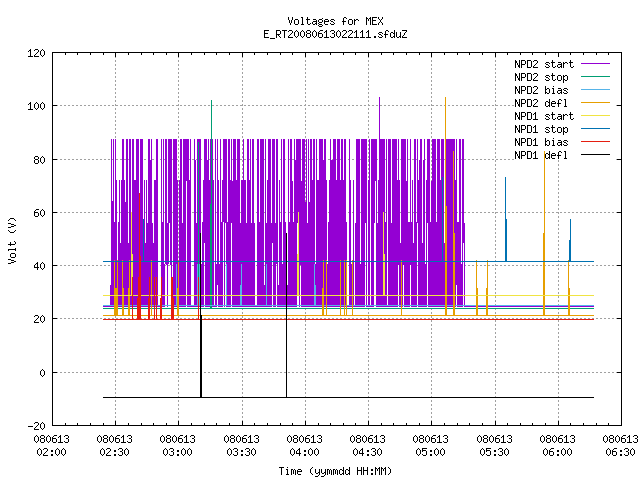Click the x-axis tick label 03:30

pos(241,452)
